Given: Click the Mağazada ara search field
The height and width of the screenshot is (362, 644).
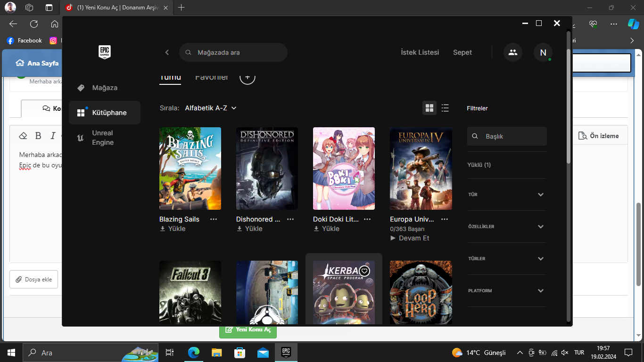Looking at the screenshot, I should pos(233,52).
